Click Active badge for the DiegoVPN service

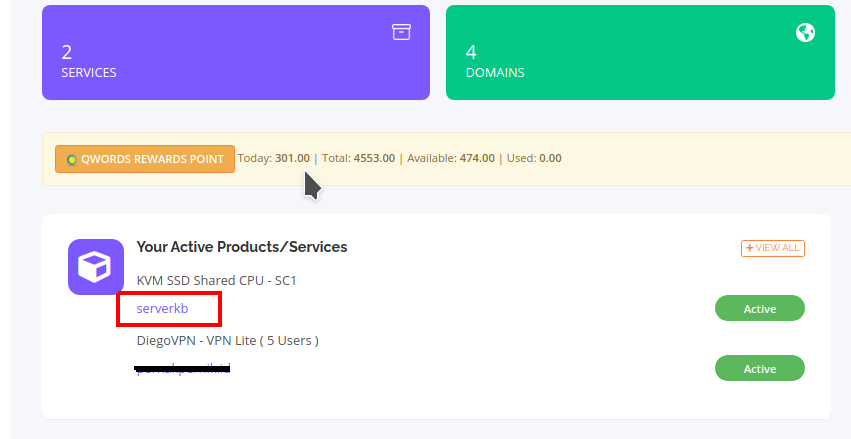(x=759, y=369)
